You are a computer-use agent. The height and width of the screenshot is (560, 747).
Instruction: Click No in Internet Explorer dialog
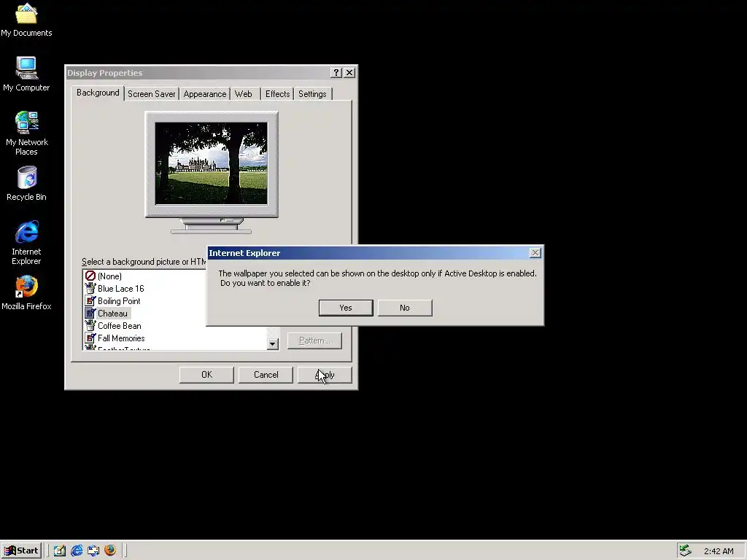(x=405, y=308)
